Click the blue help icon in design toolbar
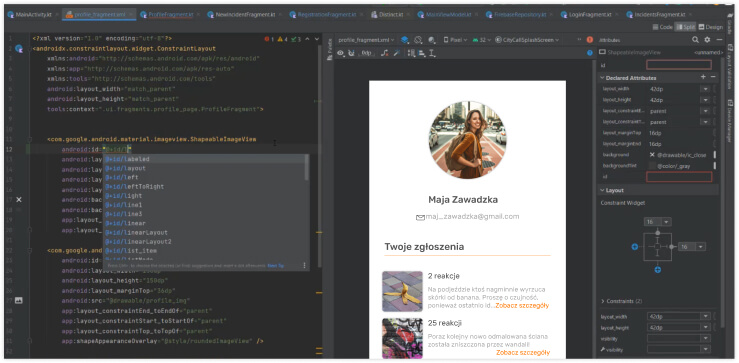This screenshot has width=739, height=363. 590,53
